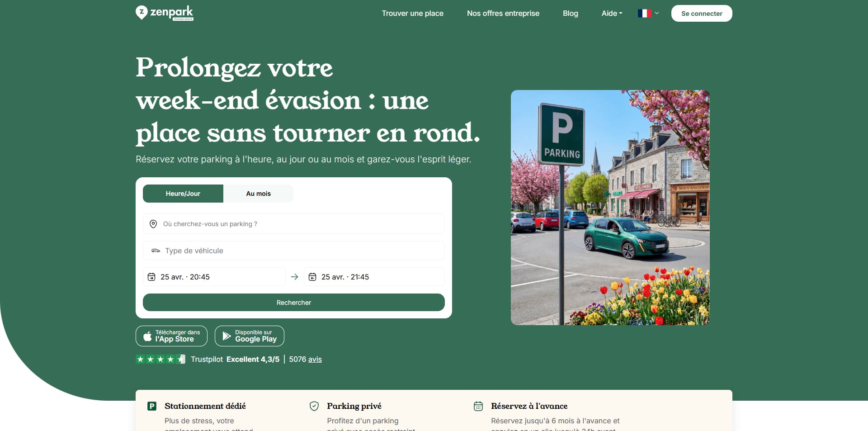The height and width of the screenshot is (431, 868).
Task: Click the Rechercher button
Action: tap(294, 303)
